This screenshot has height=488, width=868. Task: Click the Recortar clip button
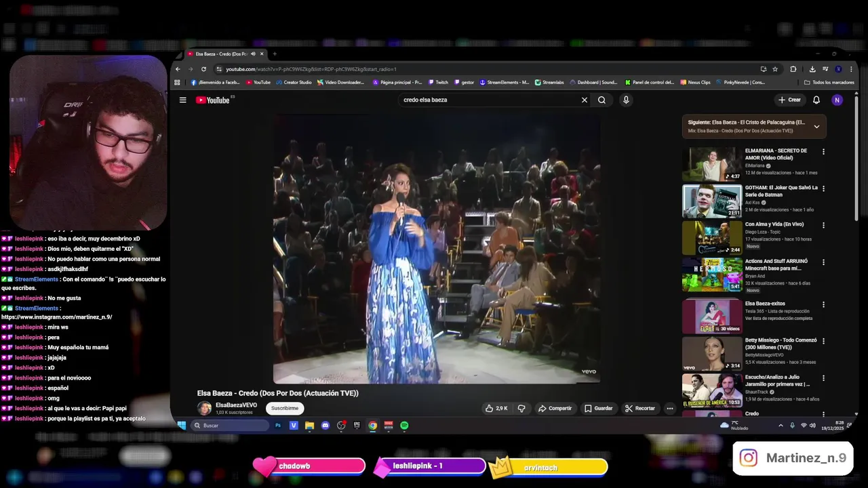640,408
